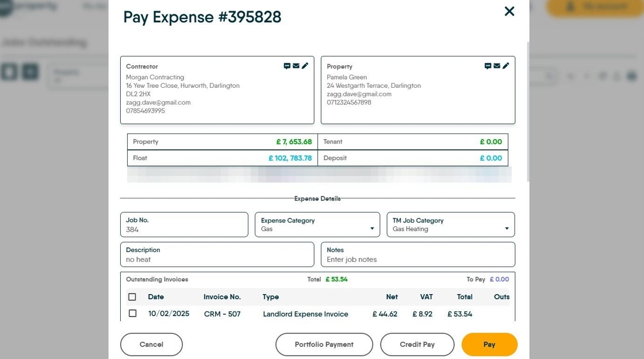Open chat icon in Contractor card

[287, 66]
